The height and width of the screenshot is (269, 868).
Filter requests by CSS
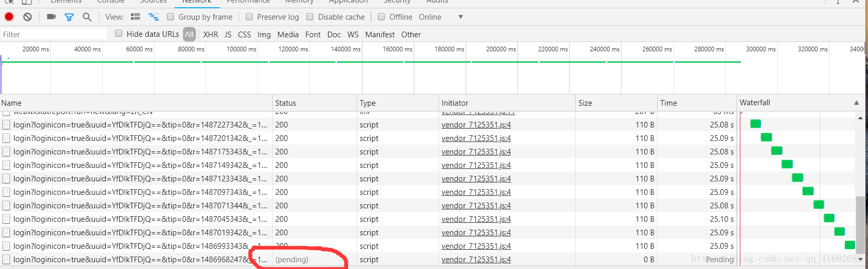[x=244, y=35]
